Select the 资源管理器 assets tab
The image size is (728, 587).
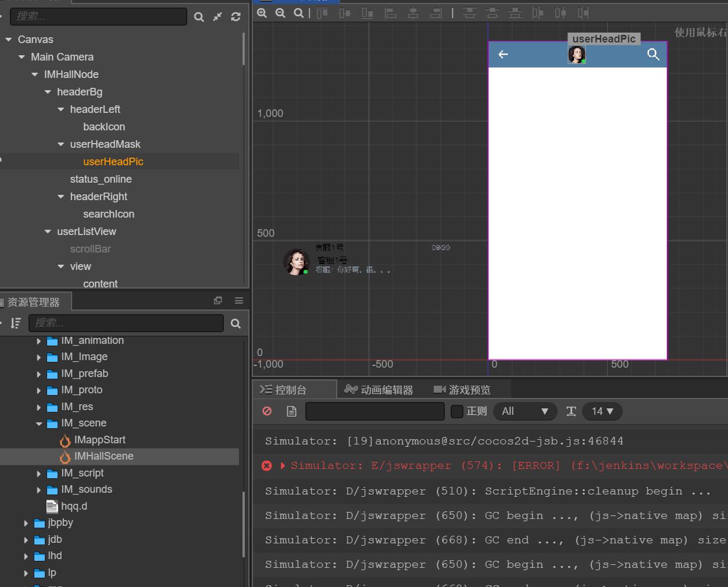point(33,302)
